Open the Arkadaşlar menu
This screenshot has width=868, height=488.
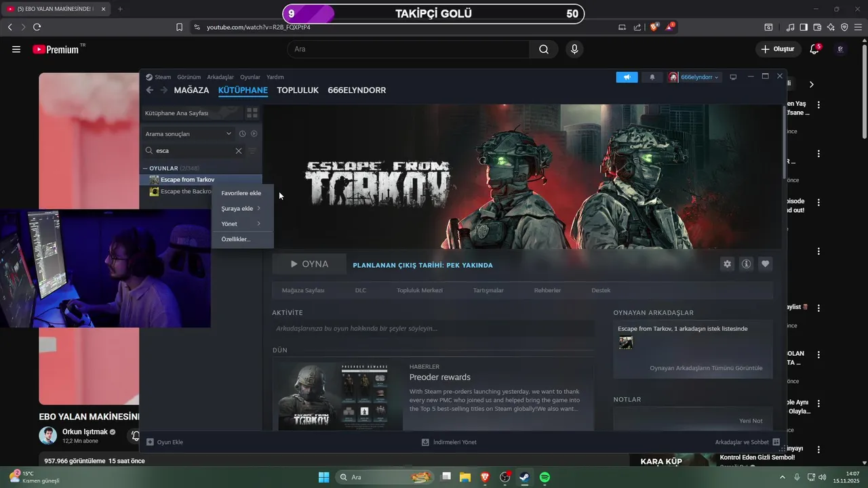[220, 77]
